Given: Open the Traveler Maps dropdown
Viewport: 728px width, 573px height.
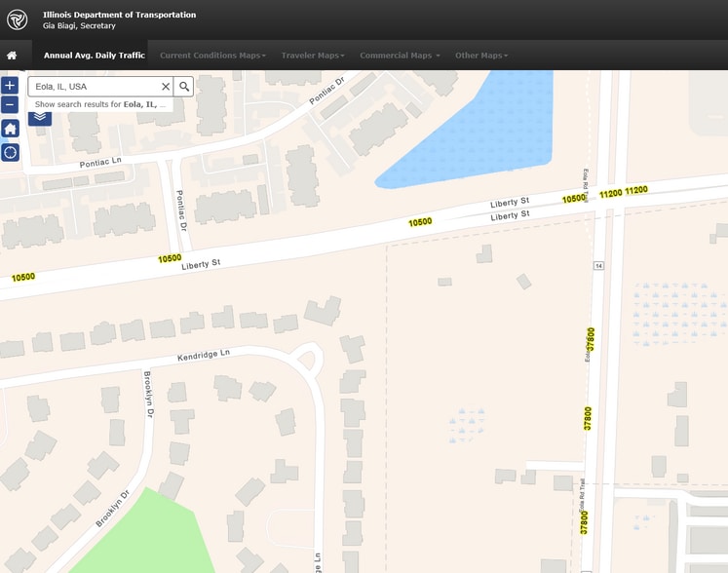Looking at the screenshot, I should [x=313, y=56].
